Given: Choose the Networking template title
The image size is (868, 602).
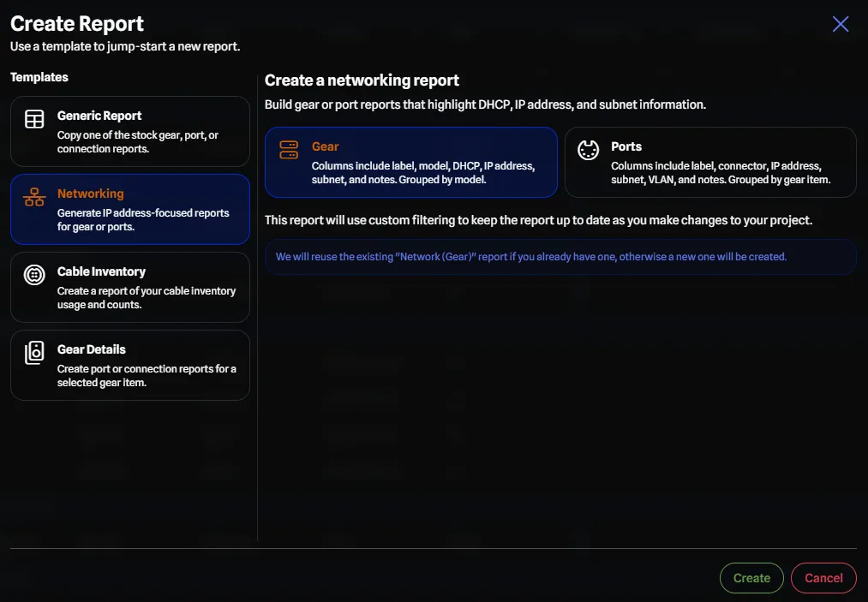Looking at the screenshot, I should tap(91, 194).
